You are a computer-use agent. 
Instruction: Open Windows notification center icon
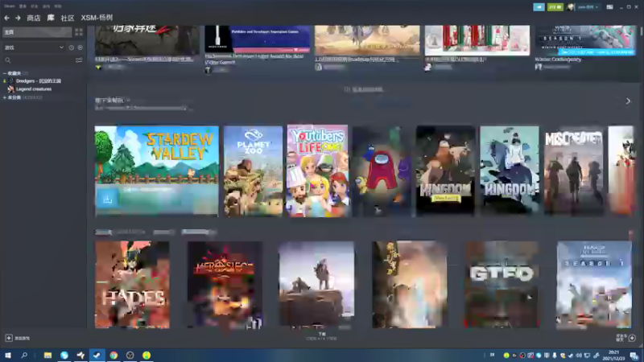point(634,356)
